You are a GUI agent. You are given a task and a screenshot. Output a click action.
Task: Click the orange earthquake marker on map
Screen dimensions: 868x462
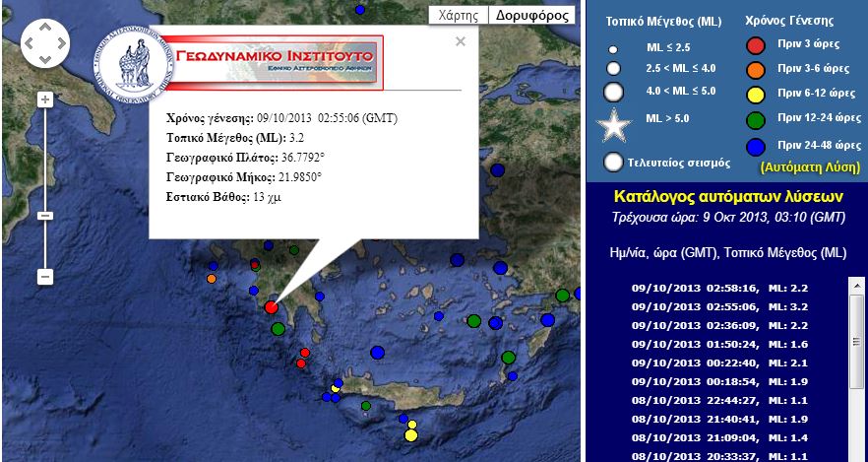(212, 279)
